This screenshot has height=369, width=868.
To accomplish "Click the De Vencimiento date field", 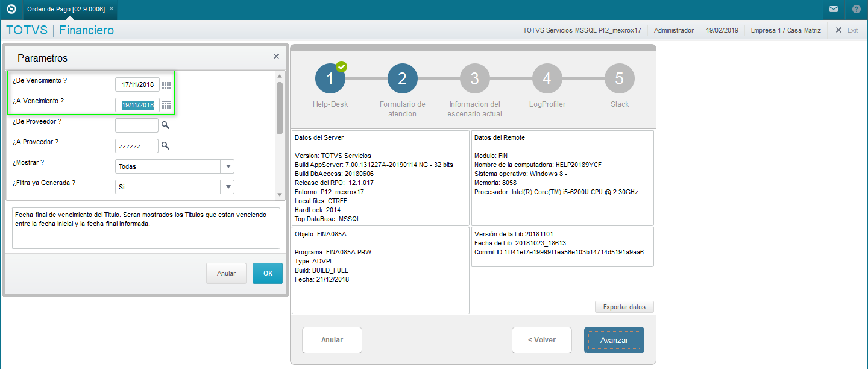I will point(137,84).
